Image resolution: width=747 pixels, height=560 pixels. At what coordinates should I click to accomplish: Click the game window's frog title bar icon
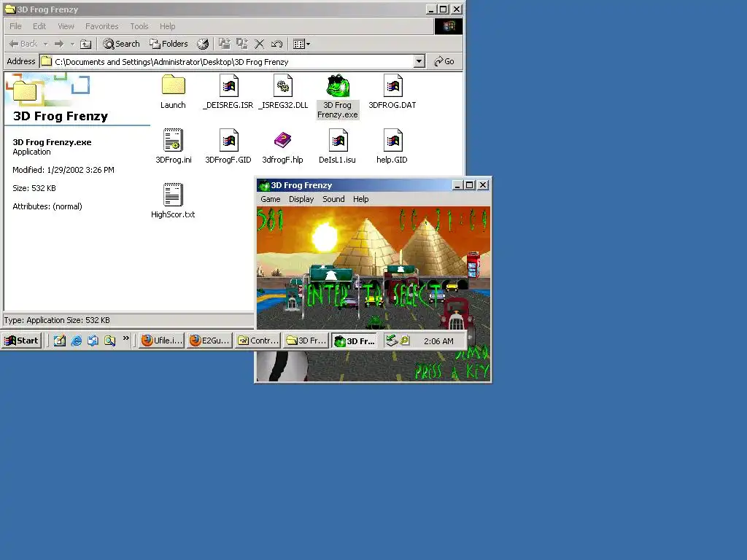pos(264,185)
